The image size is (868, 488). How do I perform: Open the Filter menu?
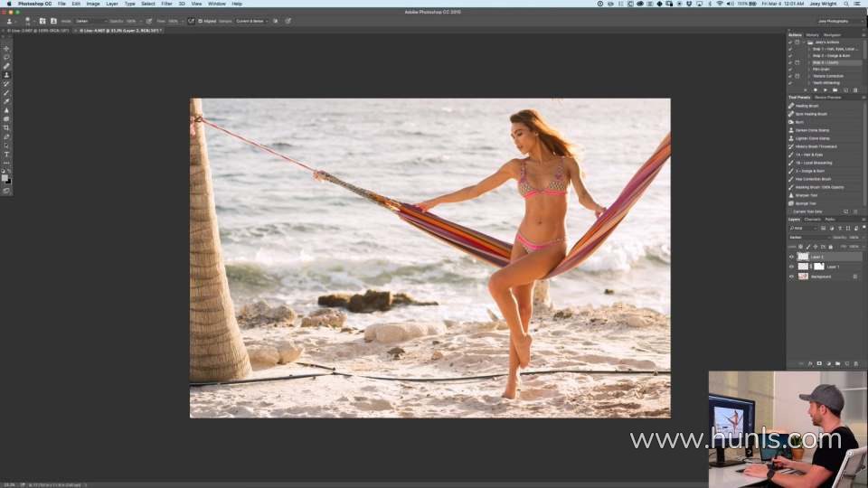166,4
